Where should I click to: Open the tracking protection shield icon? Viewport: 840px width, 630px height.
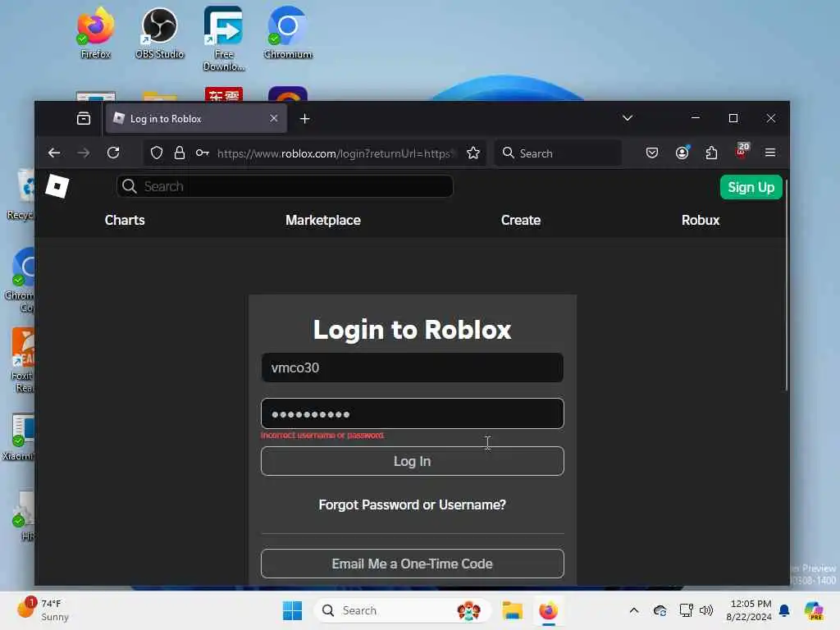[157, 153]
